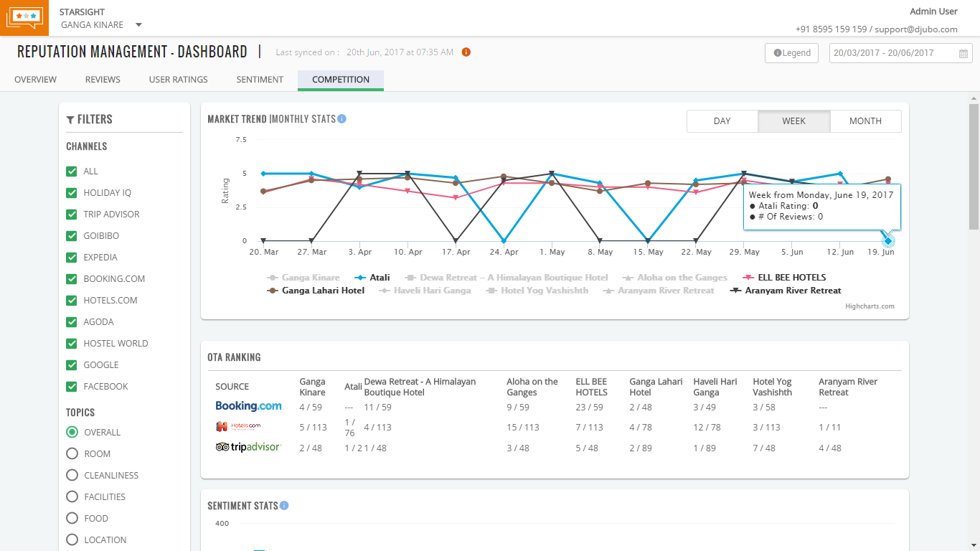Uncheck the Holiday IQ channel
Viewport: 980px width, 551px height.
tap(72, 193)
